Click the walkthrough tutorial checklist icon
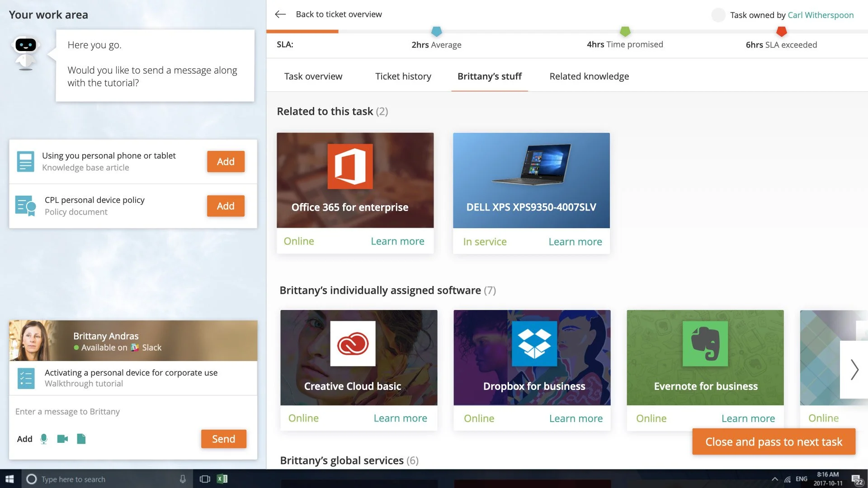 click(x=26, y=378)
